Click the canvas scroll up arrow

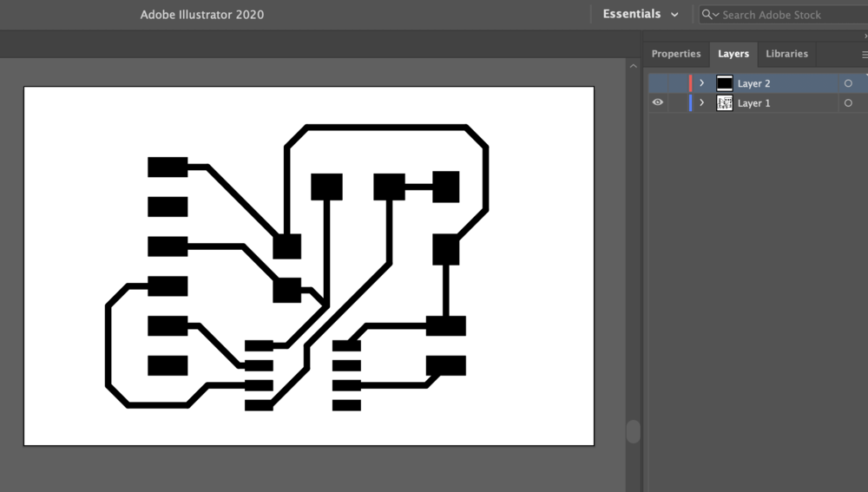pyautogui.click(x=634, y=66)
